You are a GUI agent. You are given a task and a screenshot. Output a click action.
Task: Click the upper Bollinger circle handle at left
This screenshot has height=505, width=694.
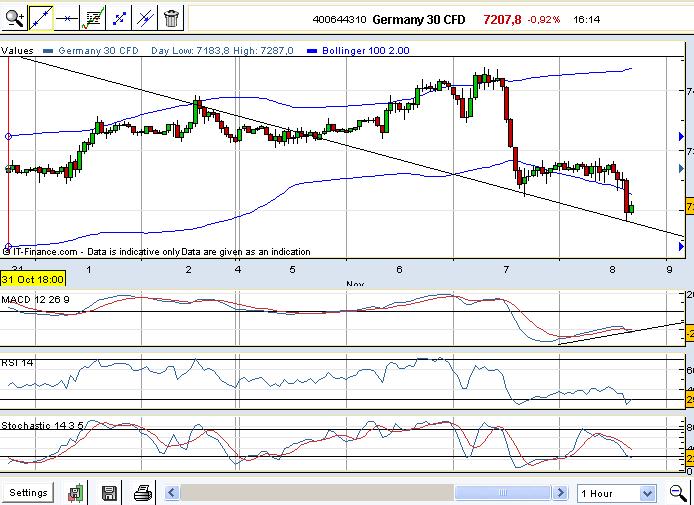pyautogui.click(x=8, y=136)
